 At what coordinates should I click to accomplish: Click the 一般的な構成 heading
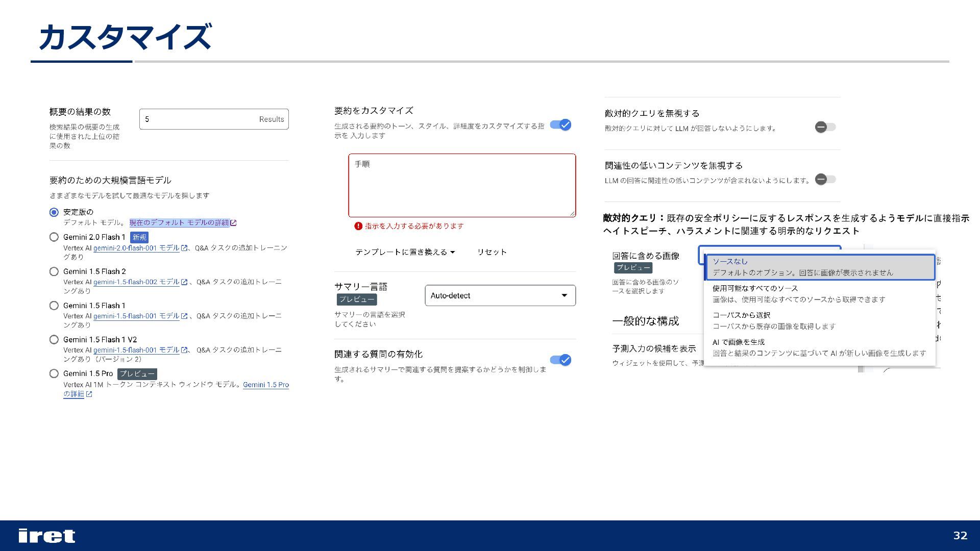coord(646,321)
